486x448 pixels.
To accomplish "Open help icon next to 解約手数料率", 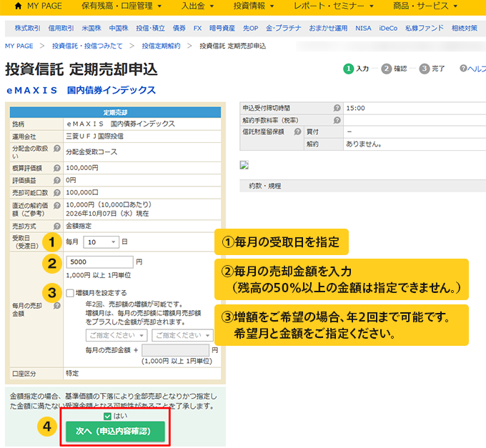I will click(x=337, y=120).
